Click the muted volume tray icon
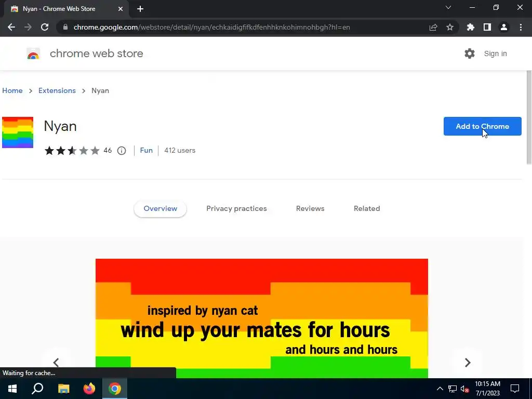532x399 pixels. point(465,389)
